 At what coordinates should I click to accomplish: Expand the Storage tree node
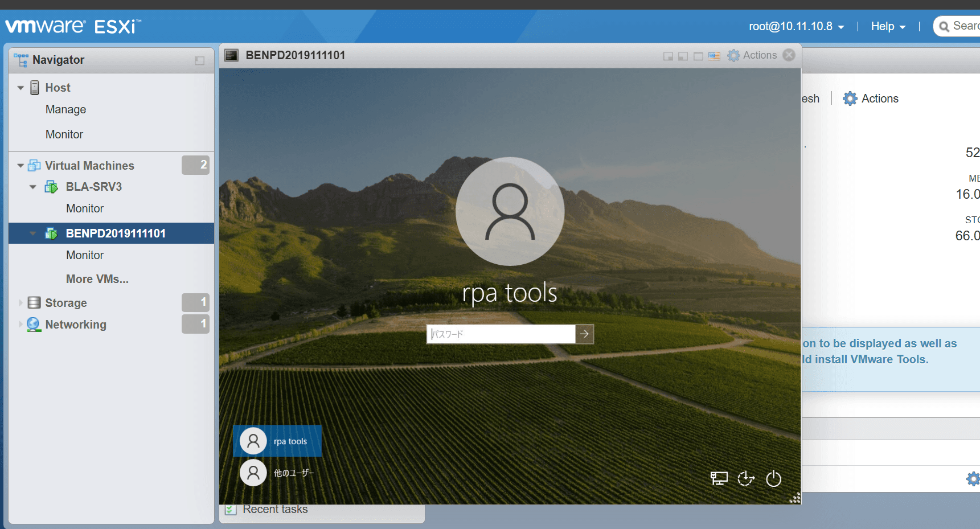tap(20, 303)
